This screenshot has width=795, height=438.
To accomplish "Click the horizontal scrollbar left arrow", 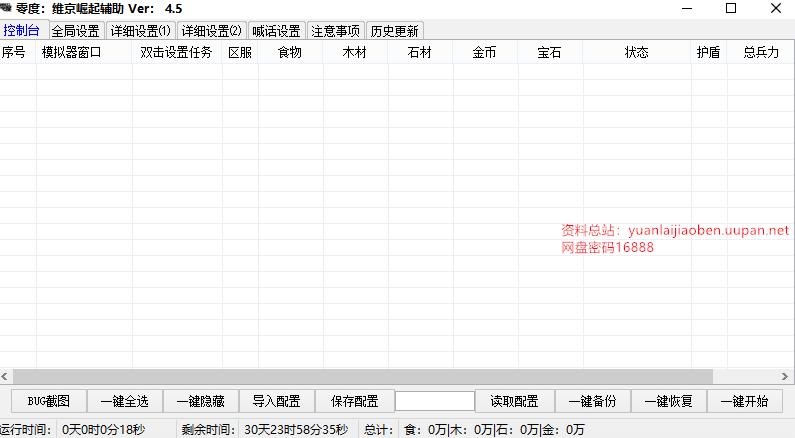I will (5, 377).
